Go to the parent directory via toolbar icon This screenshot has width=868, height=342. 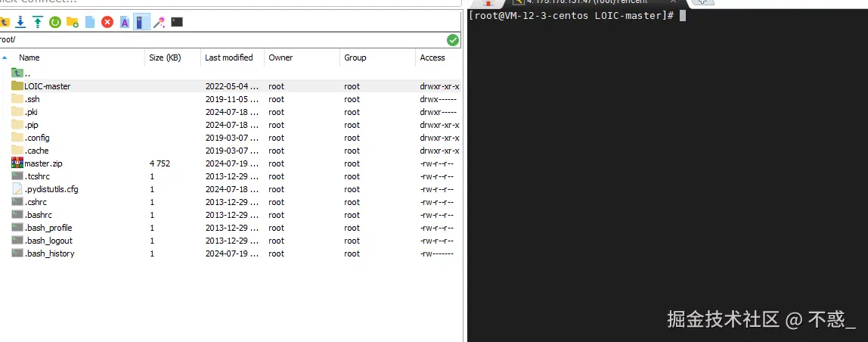point(5,22)
